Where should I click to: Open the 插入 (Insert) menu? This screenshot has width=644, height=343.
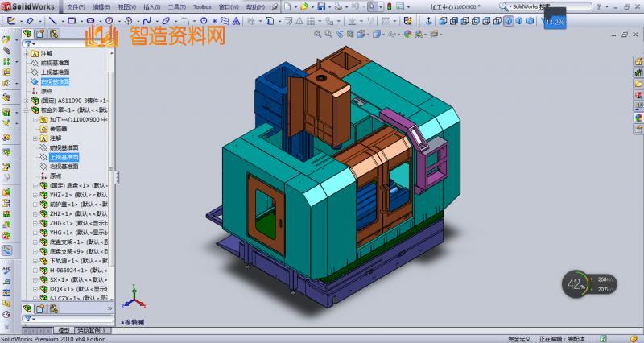151,6
